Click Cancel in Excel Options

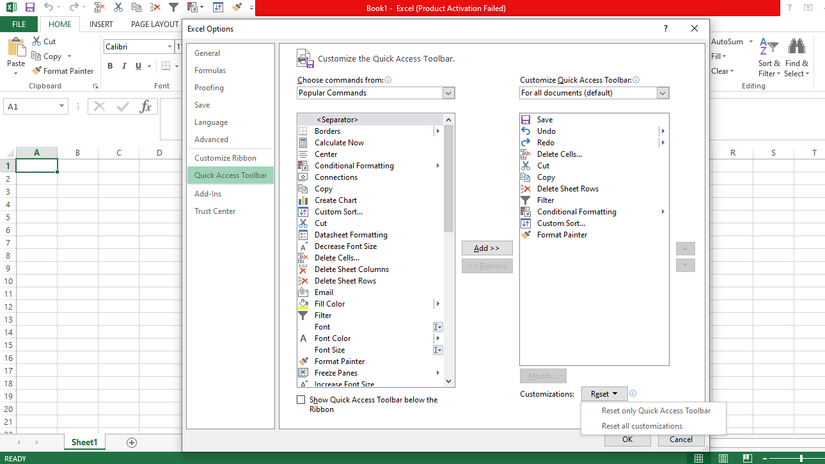coord(681,440)
